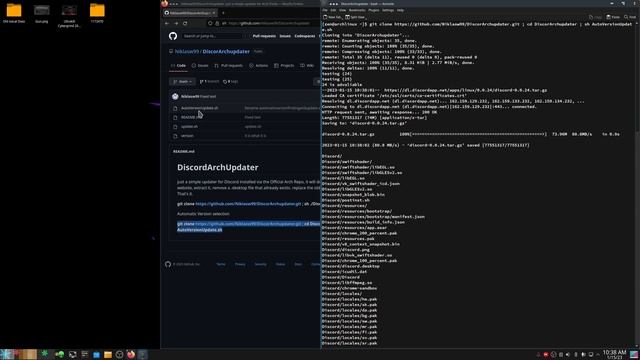Click Find in Konsole toolbar
Viewport: 640px width, 360px height.
click(630, 17)
